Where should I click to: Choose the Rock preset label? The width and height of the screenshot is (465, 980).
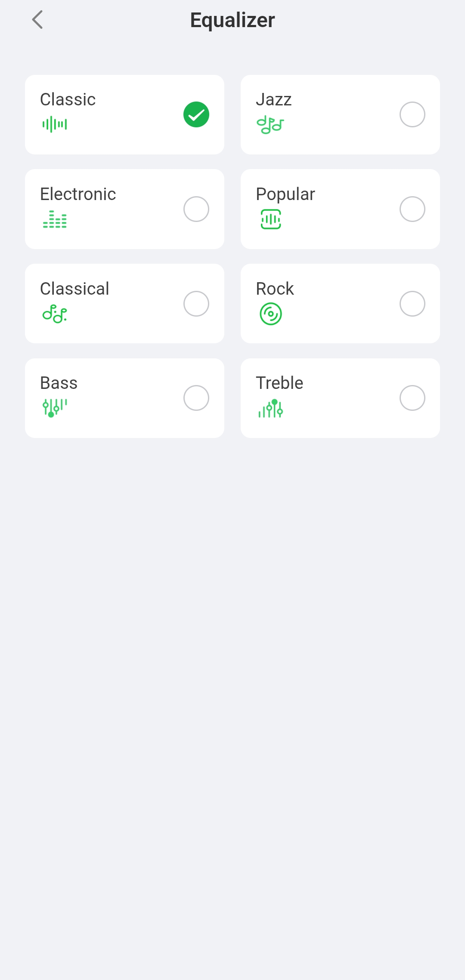tap(275, 289)
